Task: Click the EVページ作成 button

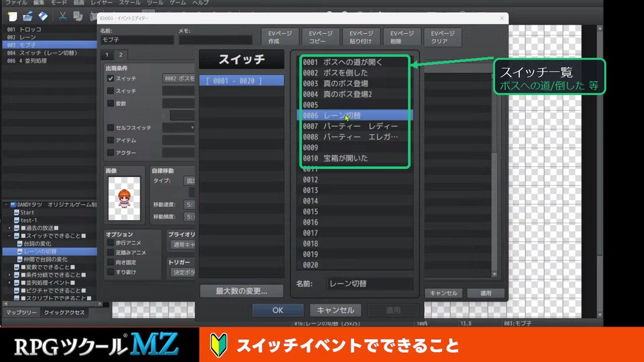Action: pos(280,37)
